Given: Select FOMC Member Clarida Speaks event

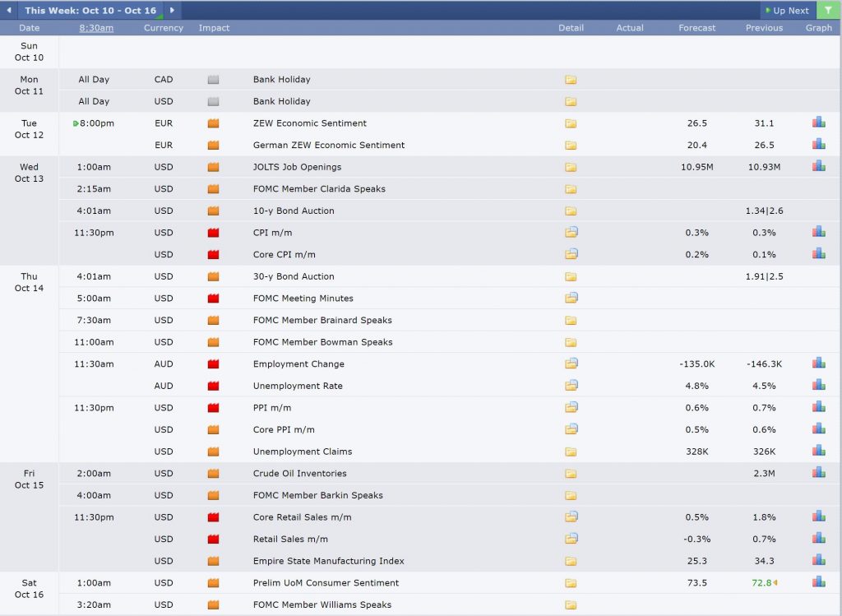Looking at the screenshot, I should (319, 189).
